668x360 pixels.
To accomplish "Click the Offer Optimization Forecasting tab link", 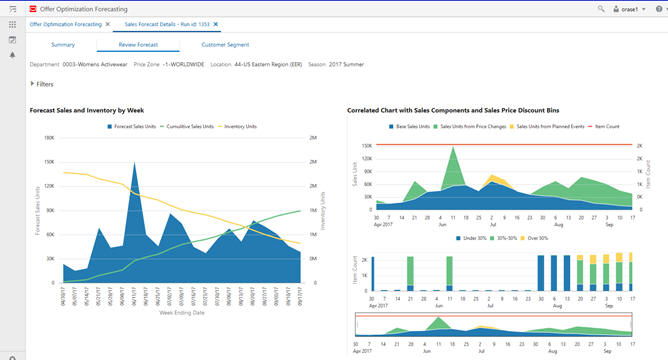I will pos(66,24).
